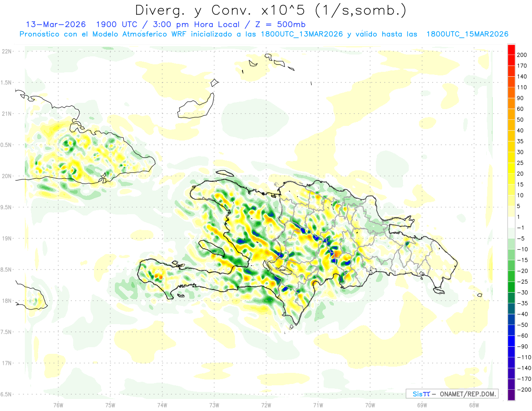Viewport: 532px width, 411px height.
Task: Click the 1.5N latitude axis label
Action: pos(6,82)
